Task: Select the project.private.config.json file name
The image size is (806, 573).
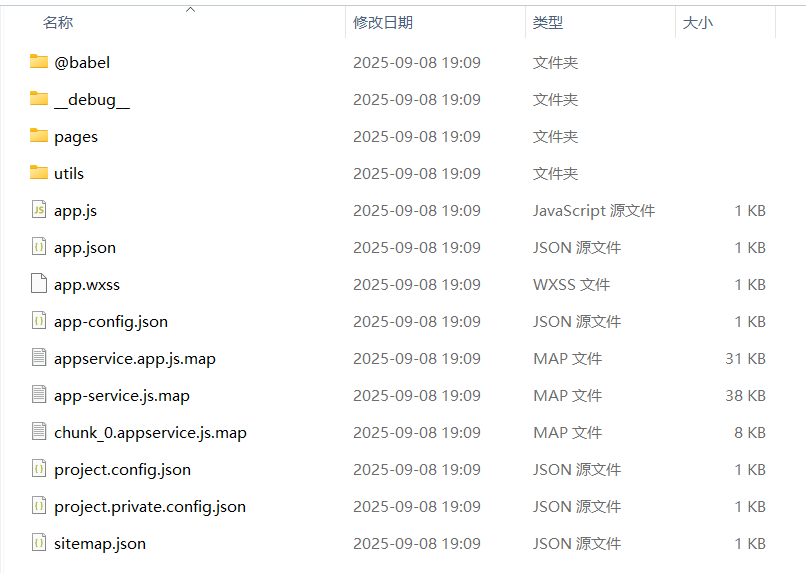Action: coord(150,506)
